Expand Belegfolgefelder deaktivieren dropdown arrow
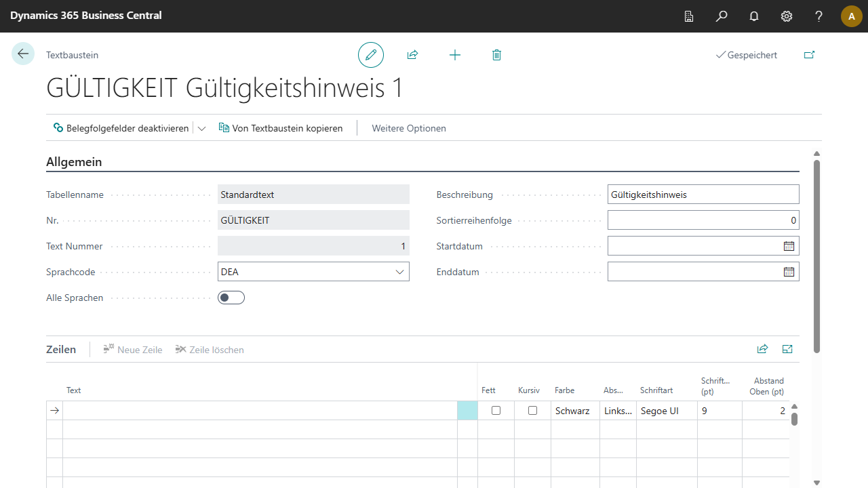Viewport: 868px width, 488px height. [x=201, y=128]
